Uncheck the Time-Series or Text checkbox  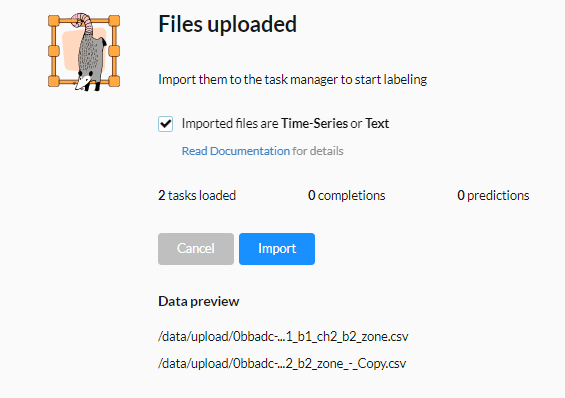point(165,124)
